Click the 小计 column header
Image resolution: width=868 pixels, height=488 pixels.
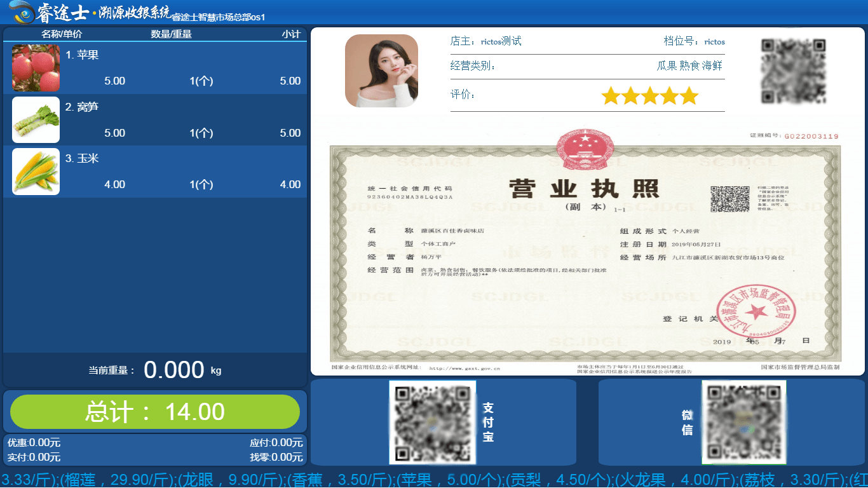point(291,34)
